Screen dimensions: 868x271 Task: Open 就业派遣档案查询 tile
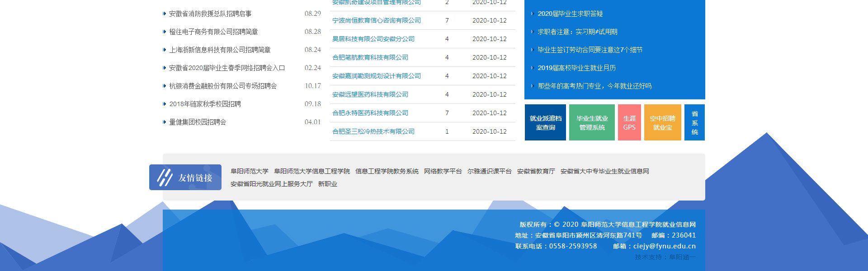tap(545, 122)
